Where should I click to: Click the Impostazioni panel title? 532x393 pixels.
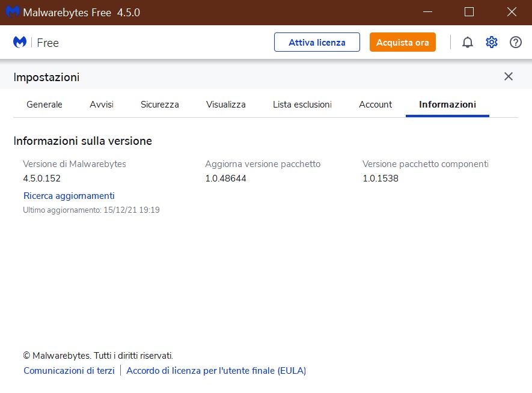pyautogui.click(x=46, y=78)
